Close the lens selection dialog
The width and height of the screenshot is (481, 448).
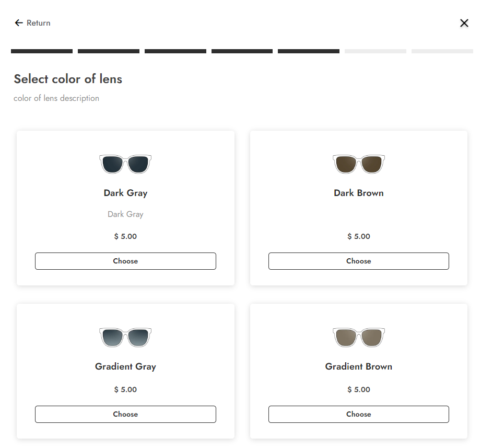click(x=464, y=23)
